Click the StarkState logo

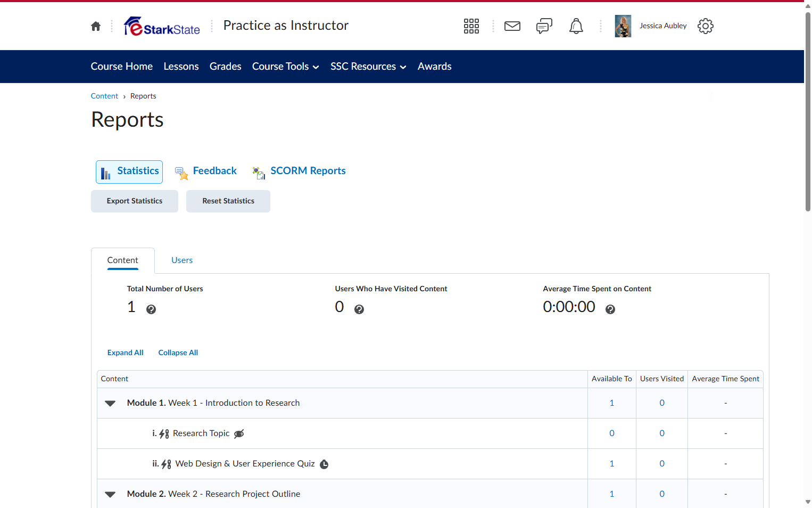click(x=162, y=26)
